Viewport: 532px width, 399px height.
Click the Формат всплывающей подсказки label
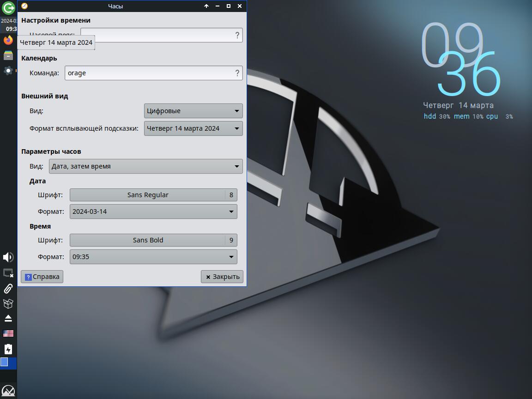click(84, 128)
